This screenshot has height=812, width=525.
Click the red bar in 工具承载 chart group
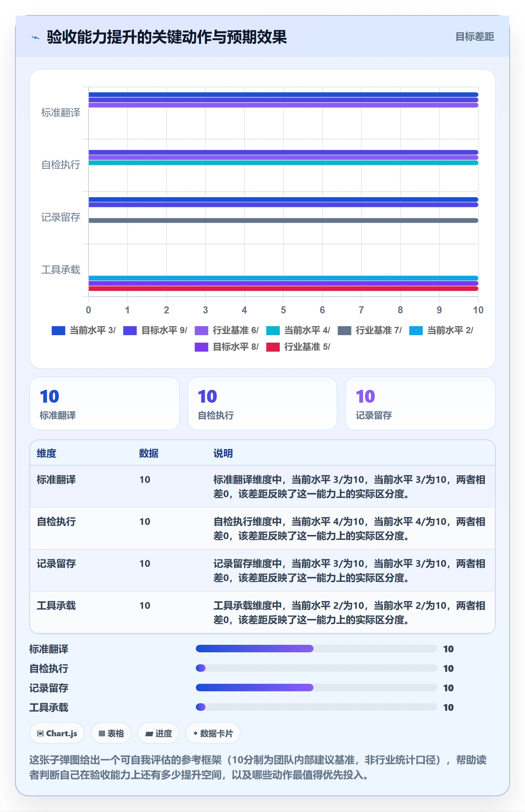tap(283, 289)
